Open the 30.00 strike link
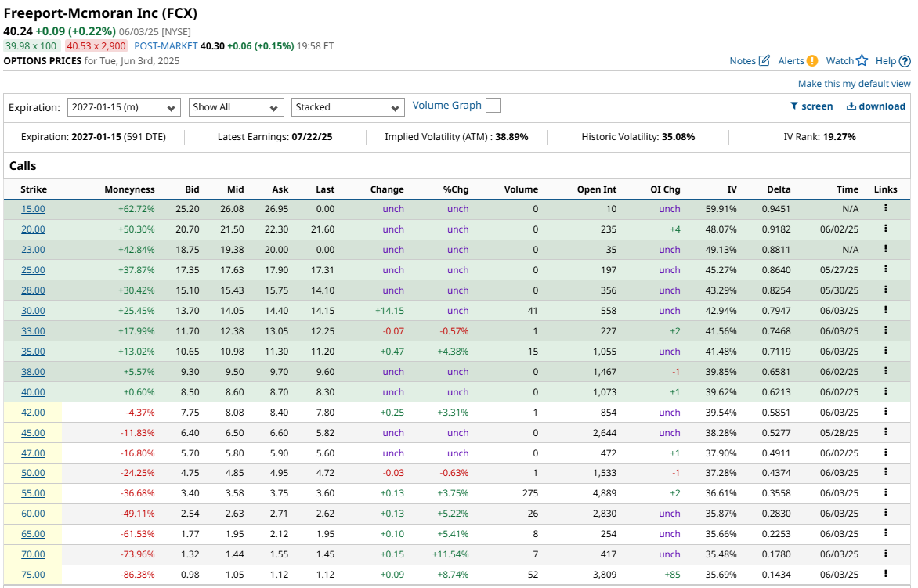This screenshot has height=588, width=918. pos(33,311)
